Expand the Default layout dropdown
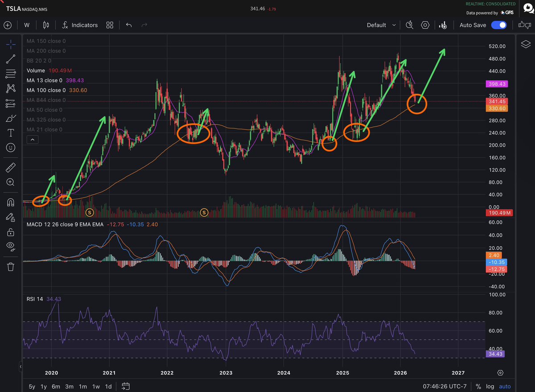The image size is (535, 392). (x=381, y=25)
